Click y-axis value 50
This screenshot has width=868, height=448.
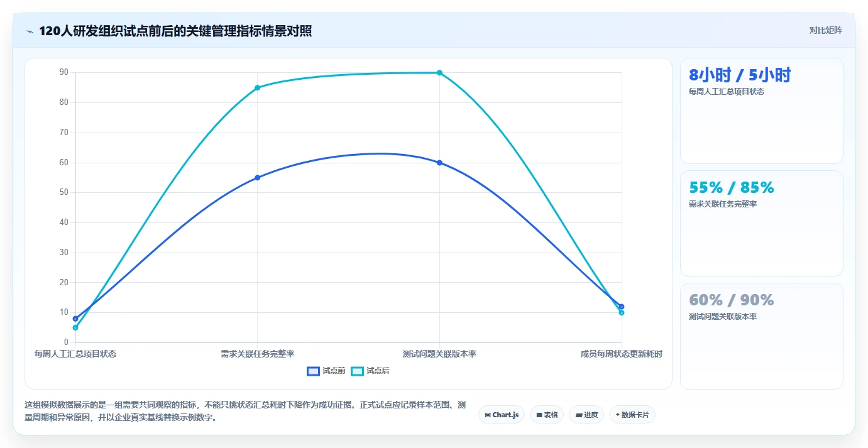63,192
